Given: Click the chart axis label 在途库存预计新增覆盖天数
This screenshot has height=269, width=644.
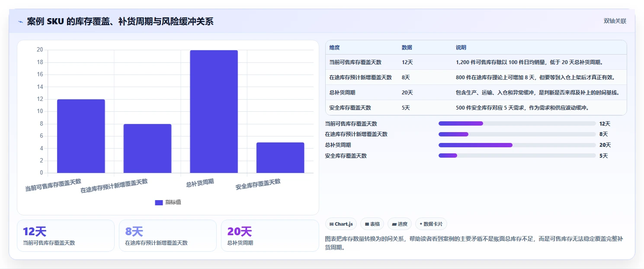Looking at the screenshot, I should point(114,186).
